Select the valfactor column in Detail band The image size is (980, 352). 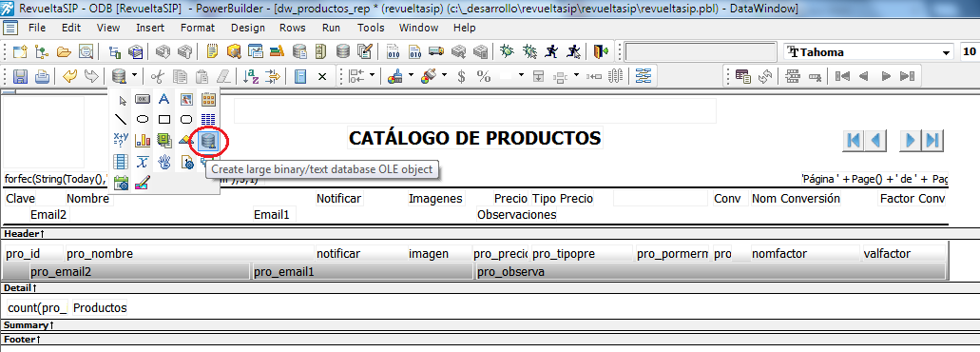(x=903, y=254)
